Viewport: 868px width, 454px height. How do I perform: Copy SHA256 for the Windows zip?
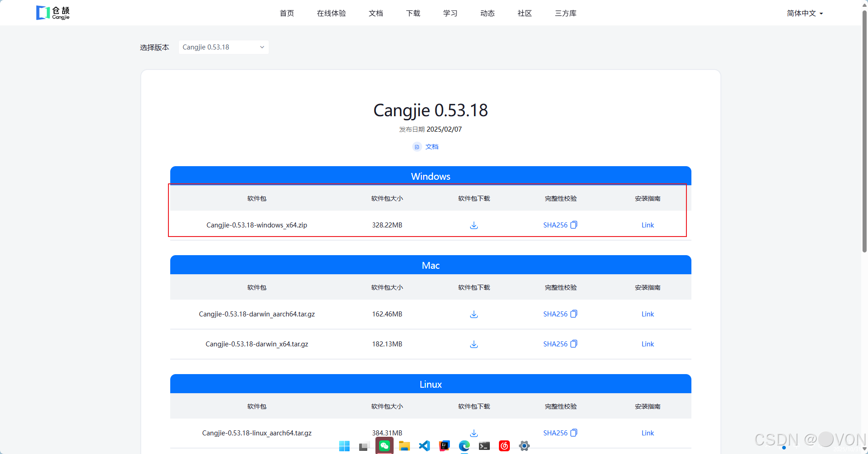(x=574, y=225)
